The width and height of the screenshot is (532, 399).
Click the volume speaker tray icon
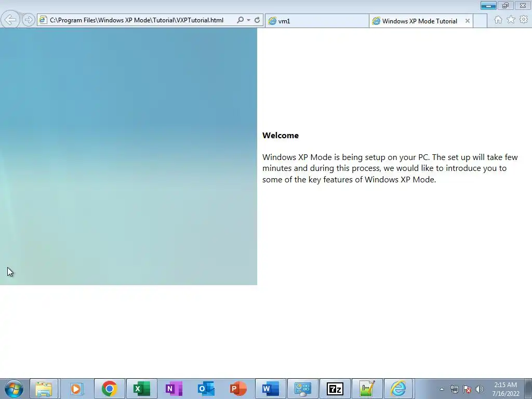(x=480, y=389)
